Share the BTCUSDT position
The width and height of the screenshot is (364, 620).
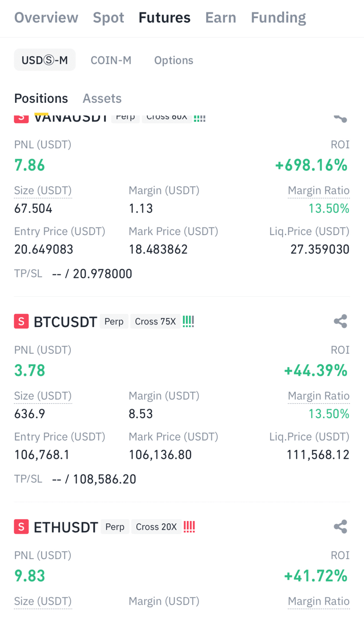coord(340,321)
